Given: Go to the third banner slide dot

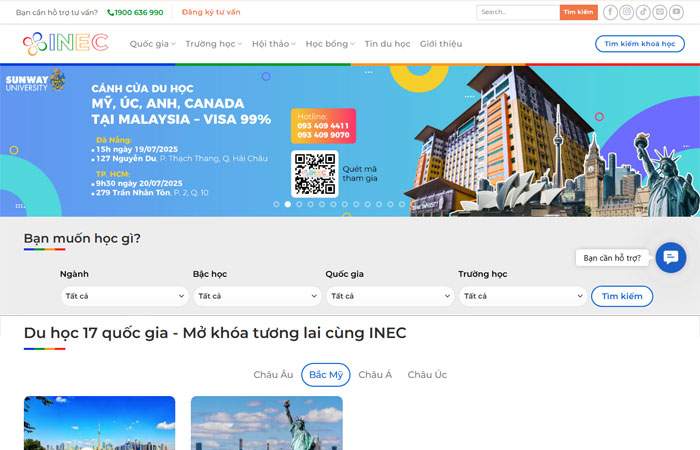Looking at the screenshot, I should (299, 204).
